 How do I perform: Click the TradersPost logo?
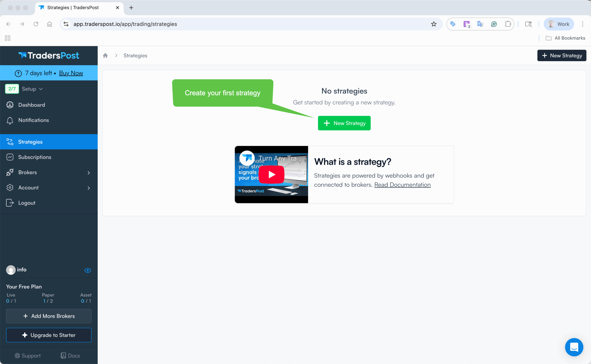coord(49,56)
